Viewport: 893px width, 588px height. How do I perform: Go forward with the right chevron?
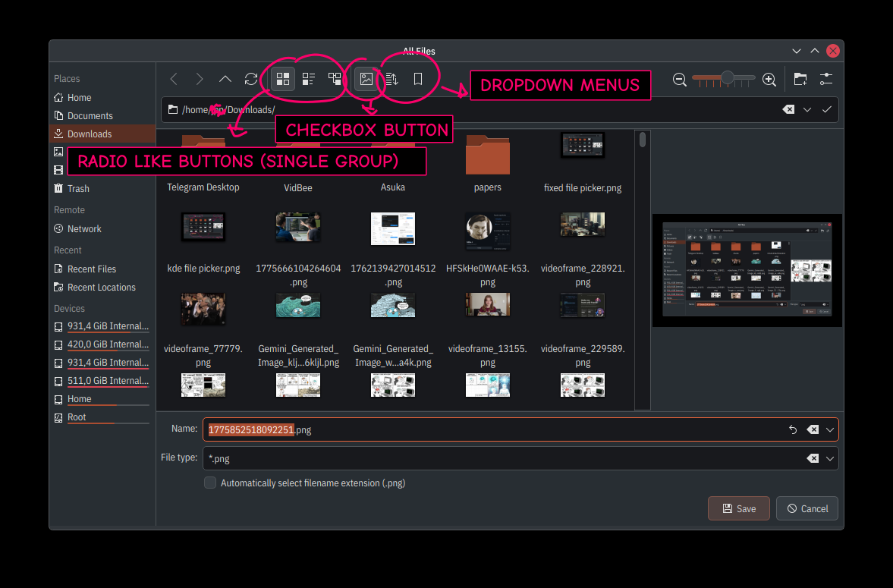click(x=200, y=79)
